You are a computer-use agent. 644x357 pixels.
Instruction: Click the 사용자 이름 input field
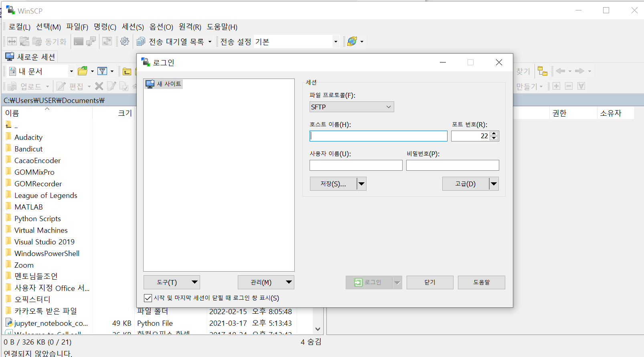[356, 165]
